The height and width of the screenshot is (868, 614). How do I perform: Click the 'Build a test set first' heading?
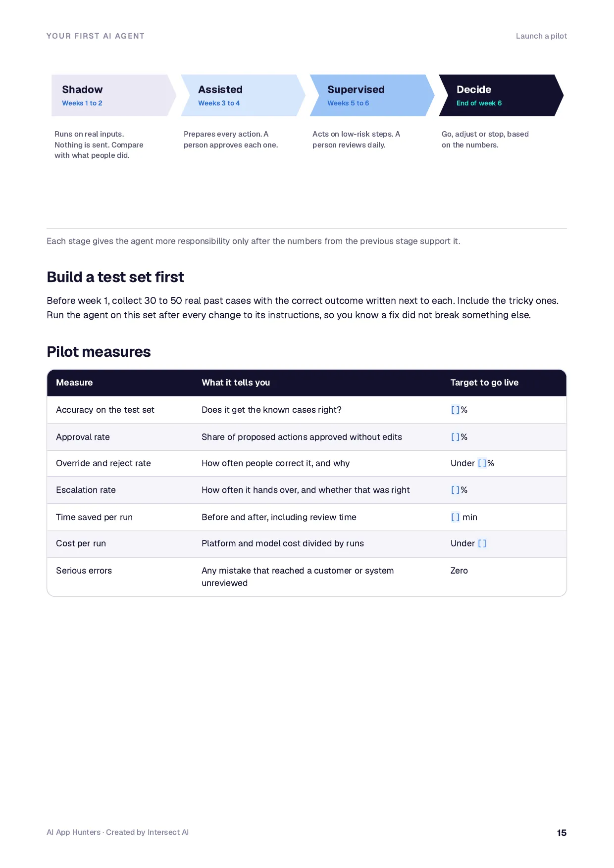click(115, 277)
